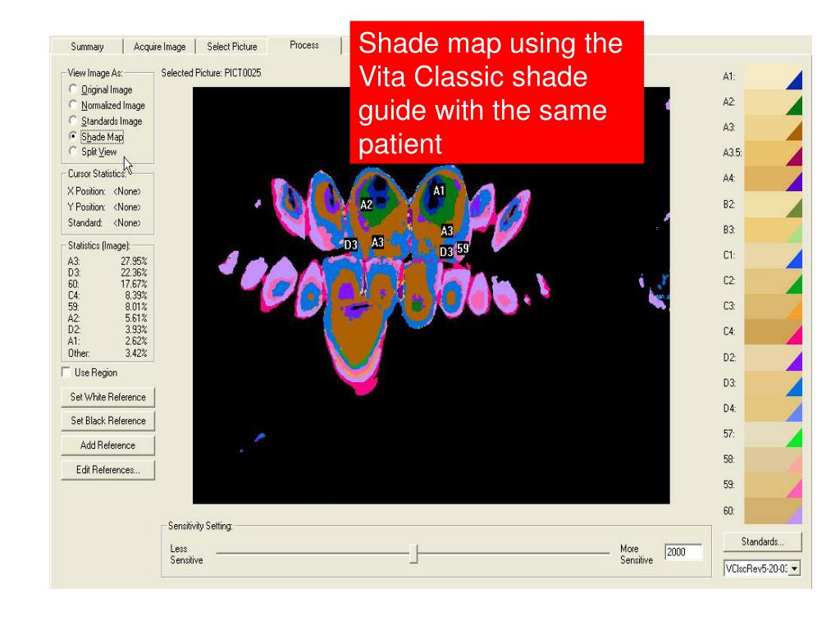840x630 pixels.
Task: Click Set Black Reference button
Action: pyautogui.click(x=107, y=421)
